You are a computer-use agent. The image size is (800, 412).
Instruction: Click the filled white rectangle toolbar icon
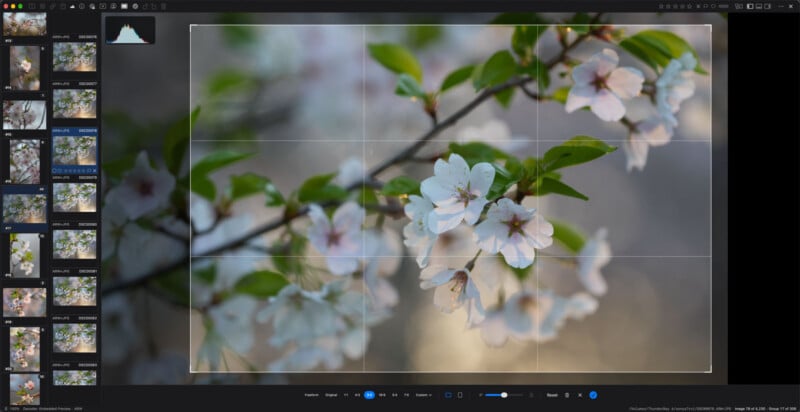click(124, 6)
